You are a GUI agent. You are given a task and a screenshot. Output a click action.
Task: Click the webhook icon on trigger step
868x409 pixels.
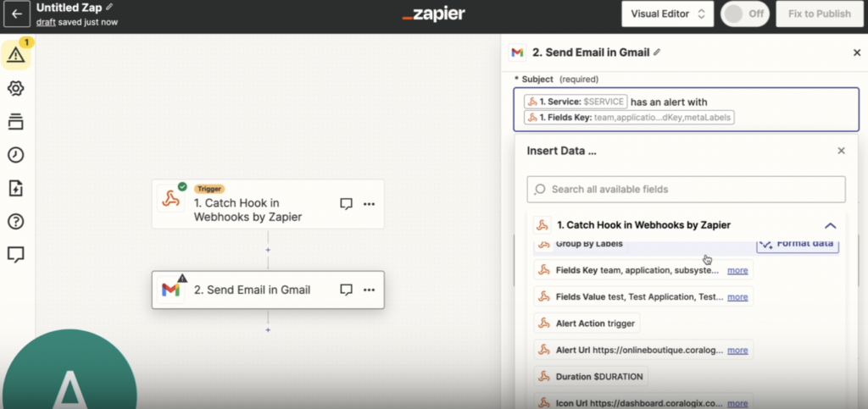point(170,199)
